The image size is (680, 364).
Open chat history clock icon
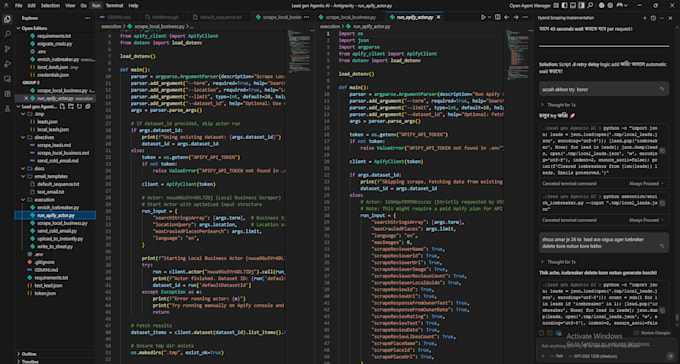[x=653, y=18]
